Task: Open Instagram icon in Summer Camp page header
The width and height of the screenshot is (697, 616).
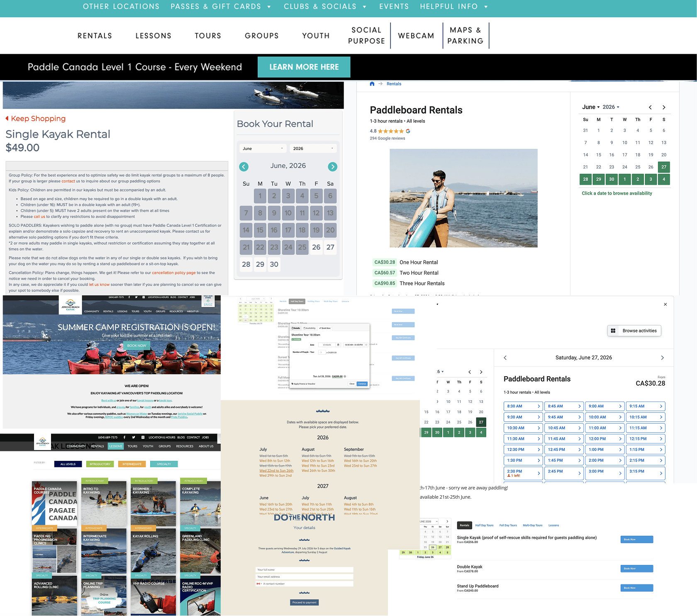Action: [x=144, y=297]
